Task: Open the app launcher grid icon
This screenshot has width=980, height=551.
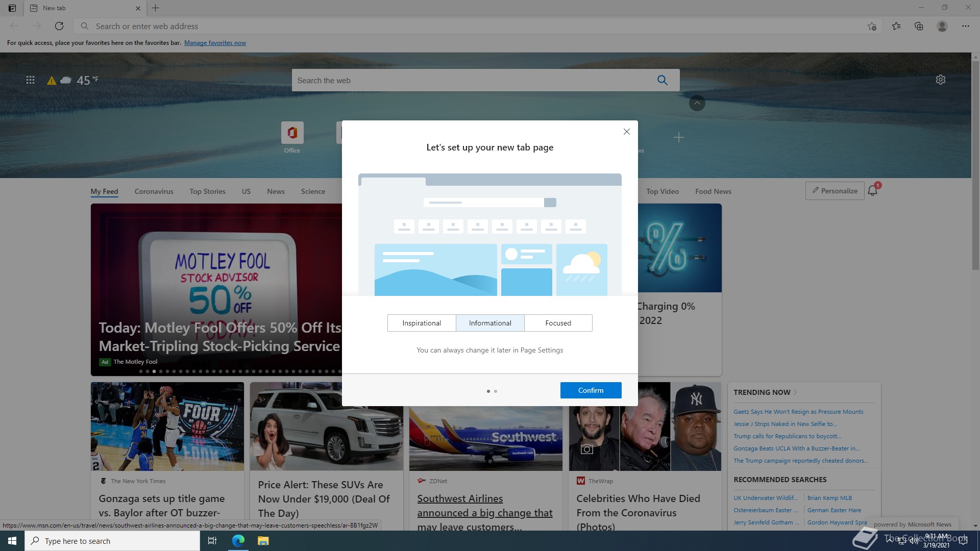Action: click(x=30, y=80)
